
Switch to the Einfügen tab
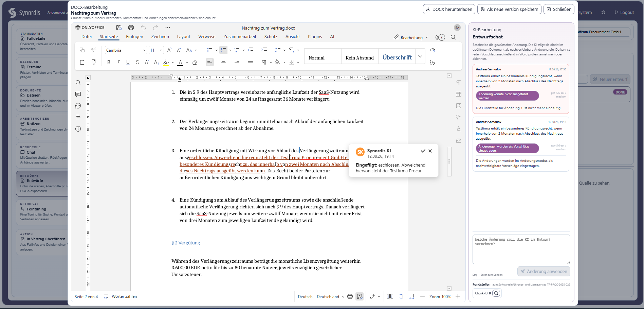(x=134, y=37)
